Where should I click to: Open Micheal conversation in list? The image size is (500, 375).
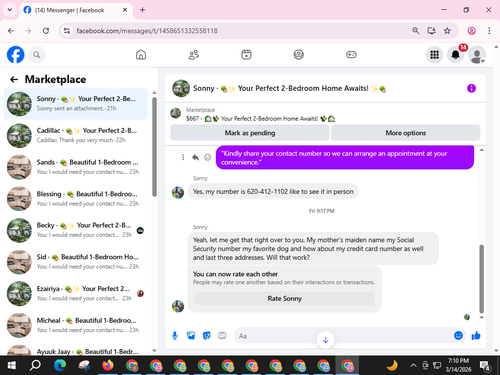pos(75,325)
